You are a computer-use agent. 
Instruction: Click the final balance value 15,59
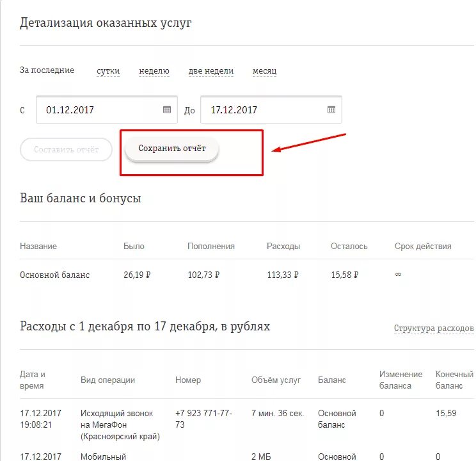(446, 413)
